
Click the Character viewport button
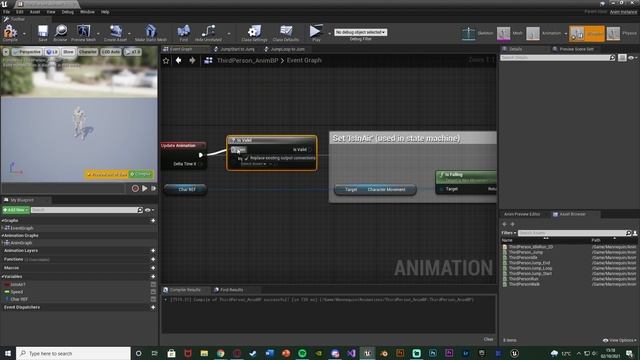click(x=88, y=52)
